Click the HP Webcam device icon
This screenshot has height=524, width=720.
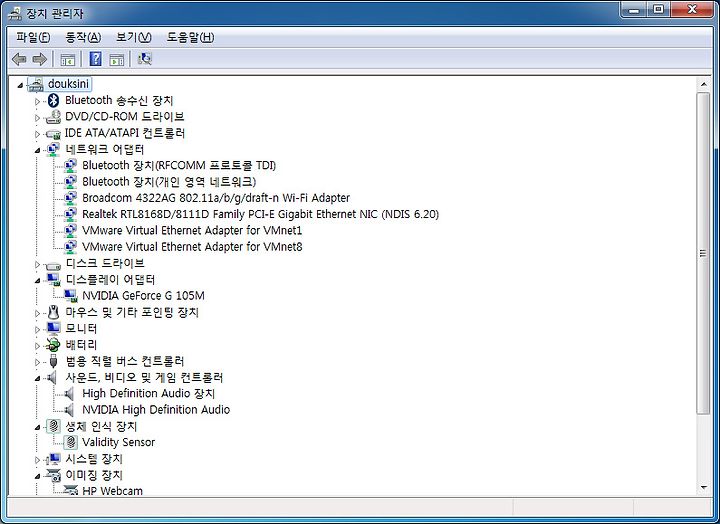(x=71, y=491)
